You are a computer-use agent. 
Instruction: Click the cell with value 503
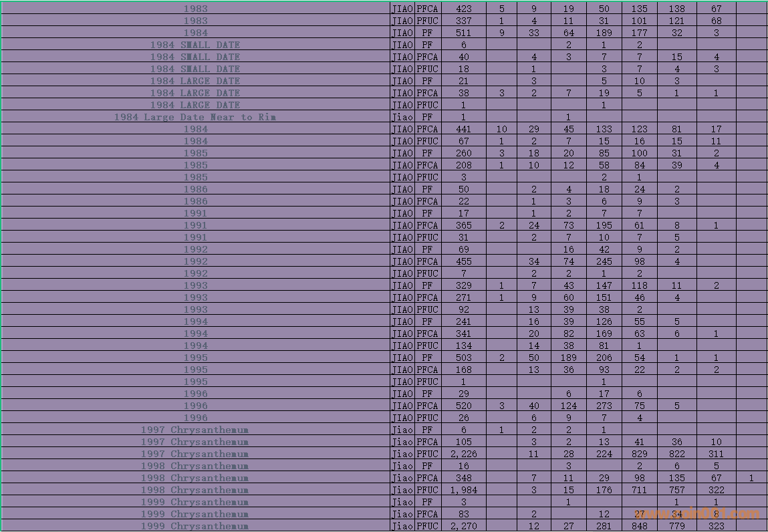pos(463,358)
